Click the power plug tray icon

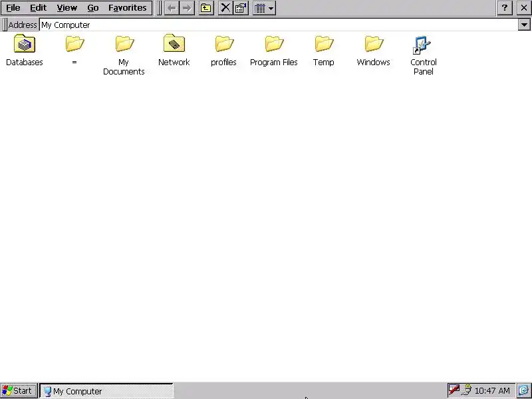[467, 390]
